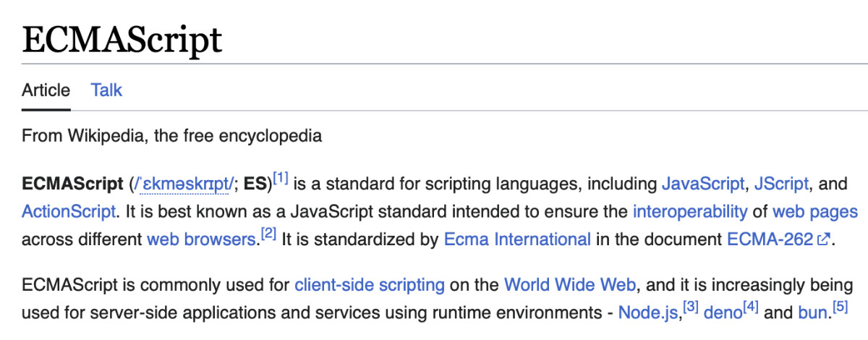
Task: Open the JavaScript article link
Action: point(703,184)
